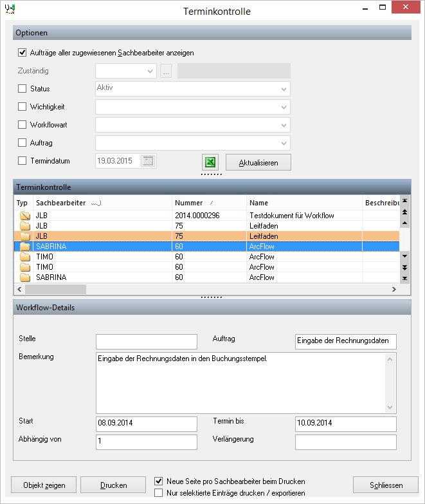Open the Zuständig dropdown
Image resolution: width=425 pixels, height=504 pixels.
pyautogui.click(x=150, y=71)
